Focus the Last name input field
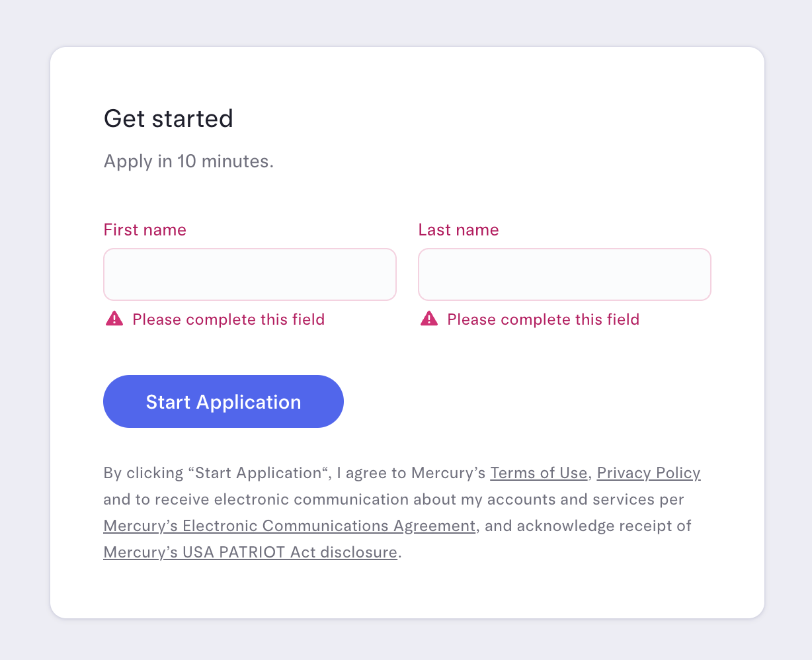The width and height of the screenshot is (812, 660). (565, 274)
